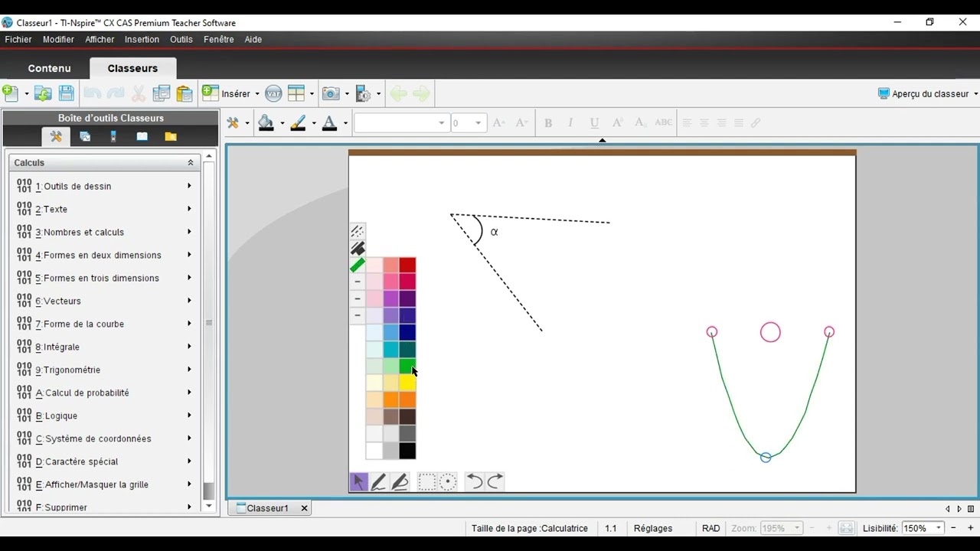Select the pointer arrow tool on the canvas
The image size is (980, 551).
[358, 481]
